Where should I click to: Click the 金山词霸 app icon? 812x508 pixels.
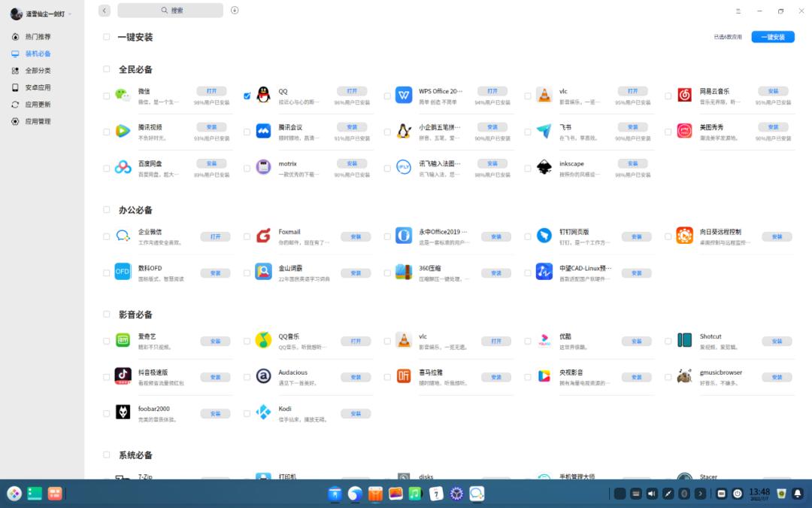(263, 272)
